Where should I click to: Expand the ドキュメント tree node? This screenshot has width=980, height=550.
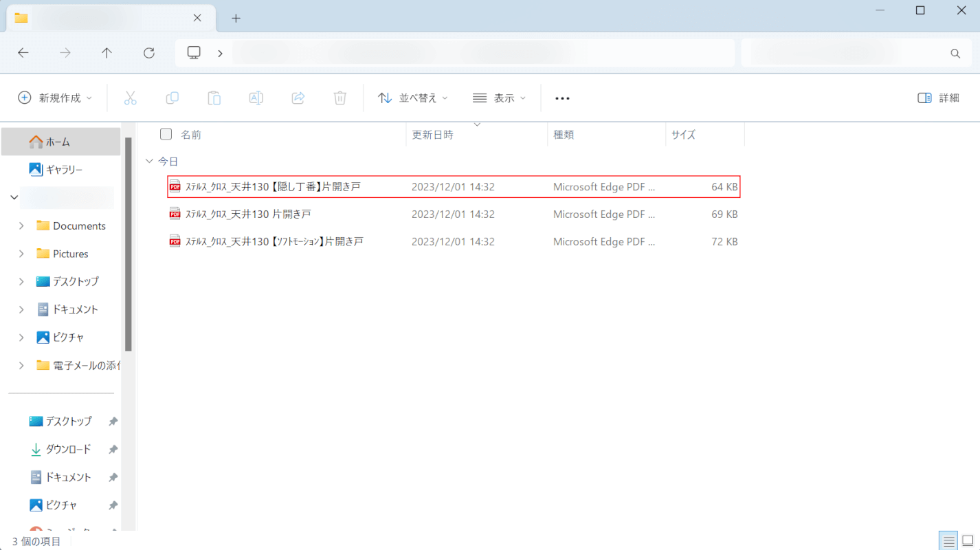point(21,309)
